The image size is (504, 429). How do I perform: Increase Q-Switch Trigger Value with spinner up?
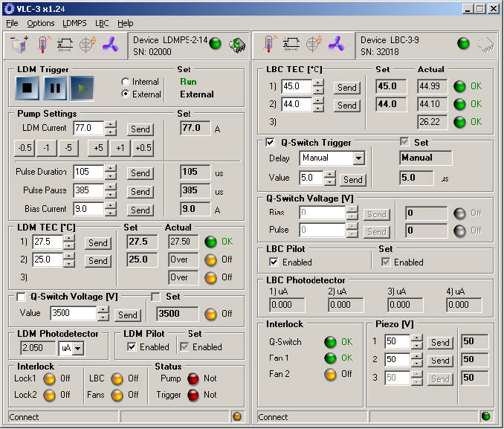coord(330,174)
